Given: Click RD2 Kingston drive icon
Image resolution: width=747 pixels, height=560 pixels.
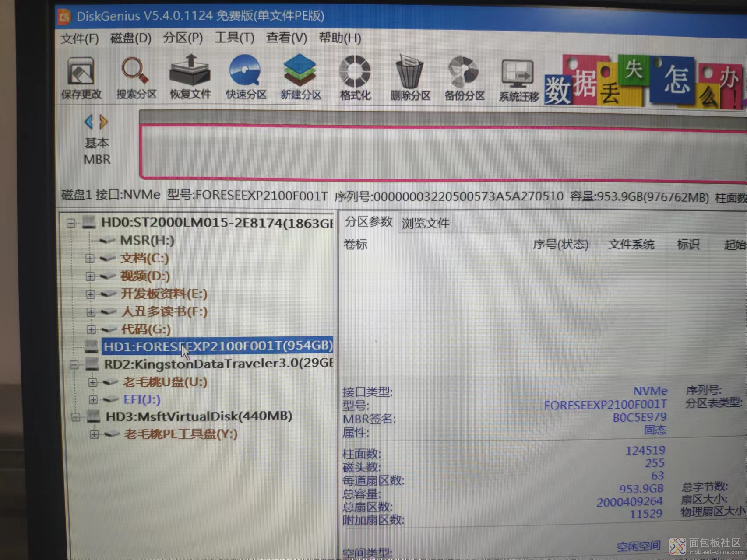Looking at the screenshot, I should coord(92,364).
